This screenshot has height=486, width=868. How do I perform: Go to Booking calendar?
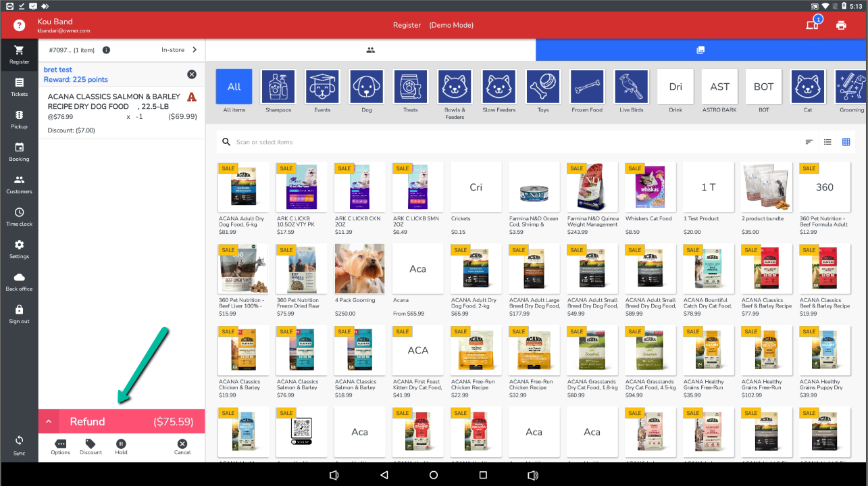19,152
